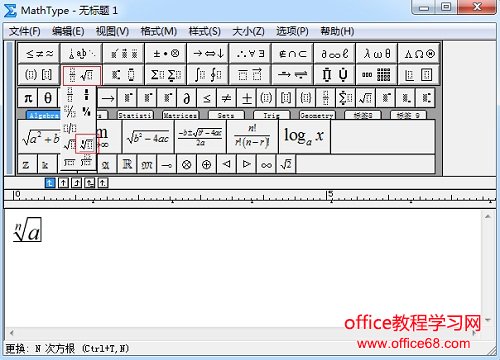The image size is (500, 360).
Task: Click the square root button right of summation
Action: (366, 98)
